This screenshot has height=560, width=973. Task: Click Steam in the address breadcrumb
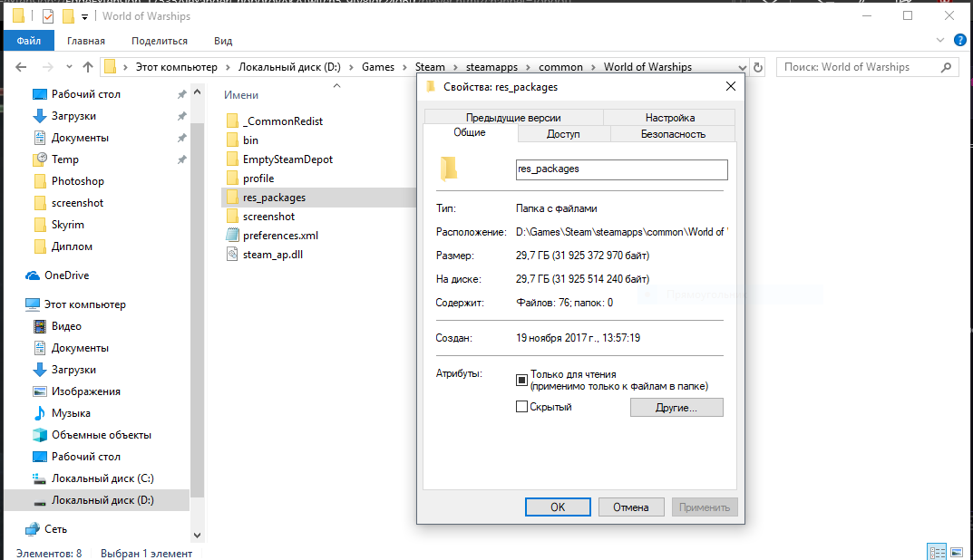click(430, 67)
